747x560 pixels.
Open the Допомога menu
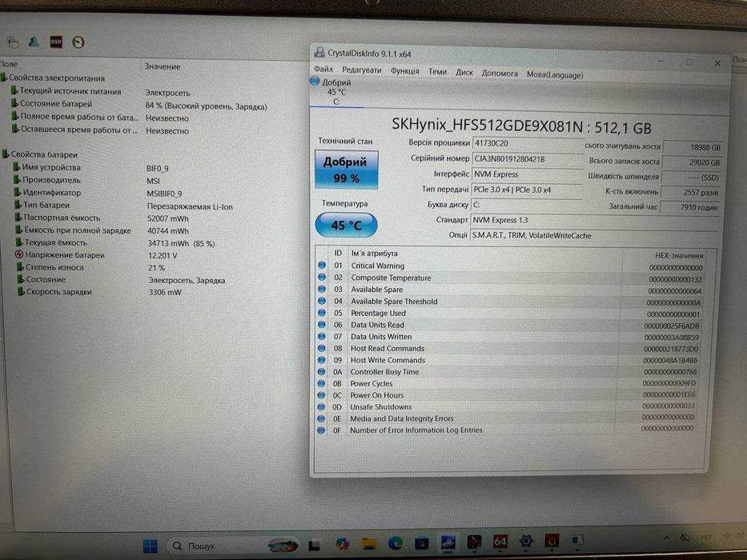pos(500,74)
